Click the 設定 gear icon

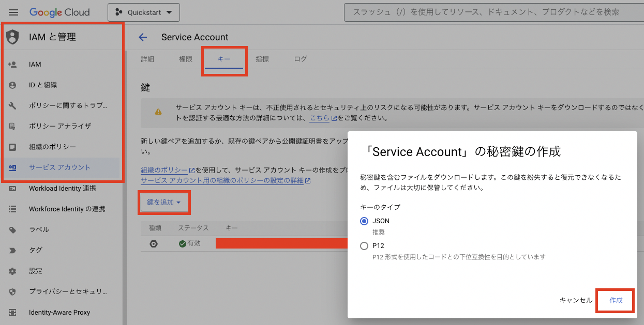[x=12, y=271]
